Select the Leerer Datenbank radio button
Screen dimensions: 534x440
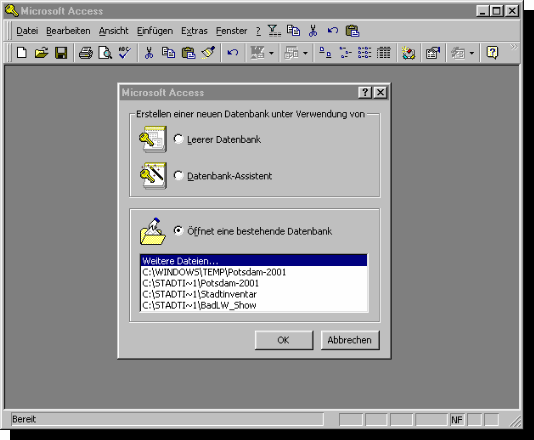pyautogui.click(x=178, y=139)
